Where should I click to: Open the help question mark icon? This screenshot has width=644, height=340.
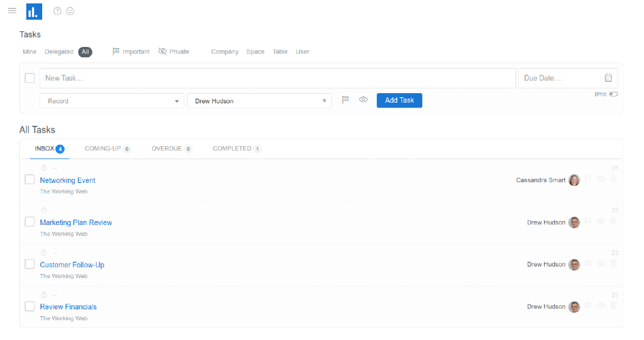click(58, 11)
